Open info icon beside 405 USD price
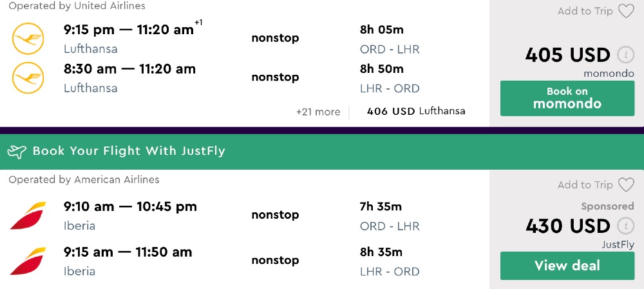644x289 pixels. coord(623,55)
